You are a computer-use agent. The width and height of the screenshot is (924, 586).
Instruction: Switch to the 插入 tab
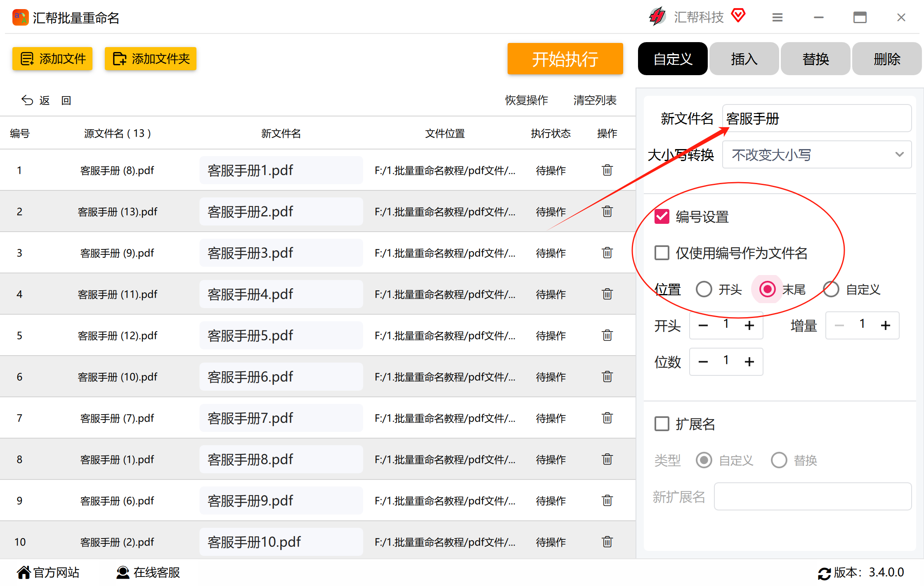pyautogui.click(x=744, y=59)
